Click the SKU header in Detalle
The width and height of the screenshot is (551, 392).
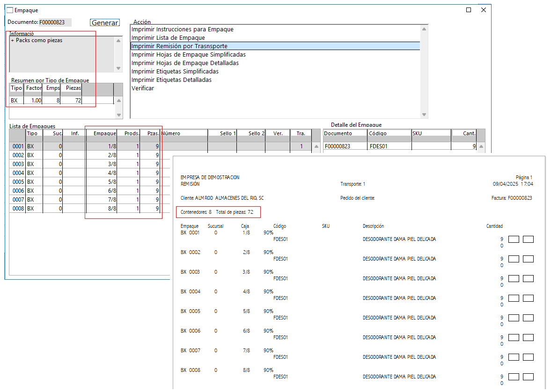point(432,133)
